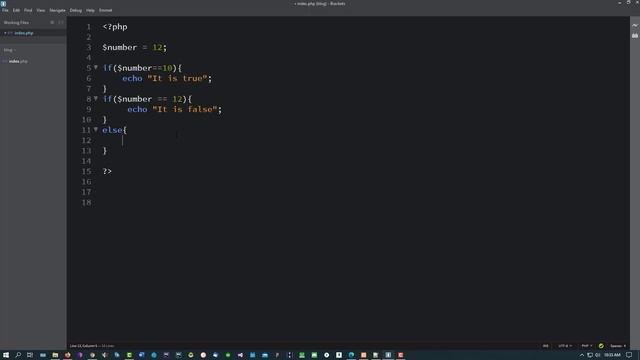The height and width of the screenshot is (360, 640).
Task: Collapse the code fold arrow on line 5
Action: [96, 67]
